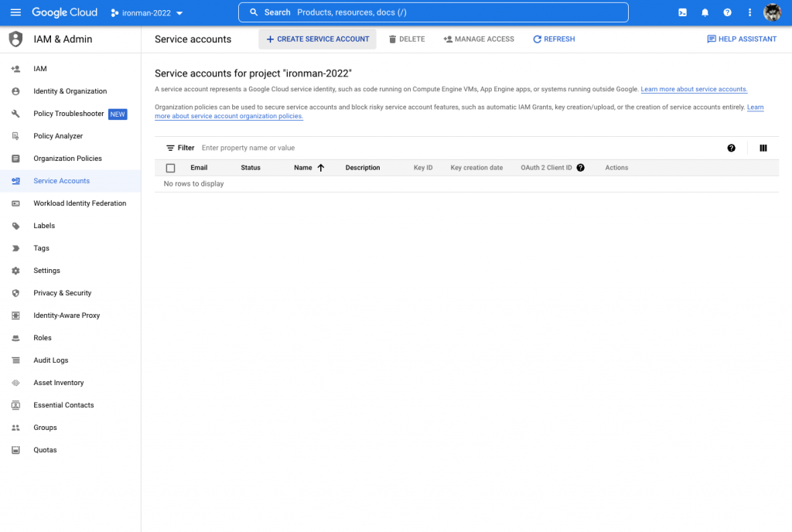Activate Cloud Shell terminal icon
792x532 pixels.
pyautogui.click(x=682, y=12)
